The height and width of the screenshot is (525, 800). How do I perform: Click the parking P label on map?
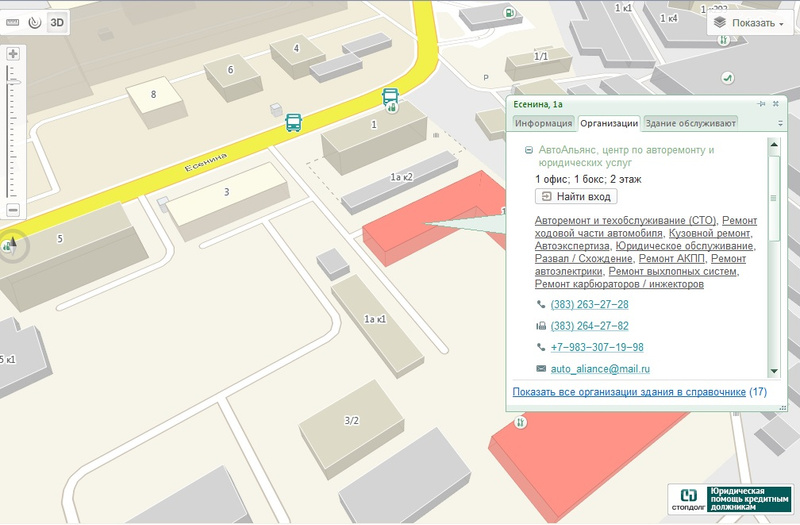coord(486,78)
